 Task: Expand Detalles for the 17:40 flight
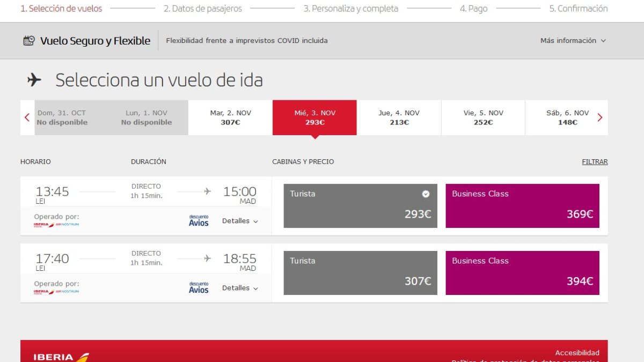coord(240,288)
